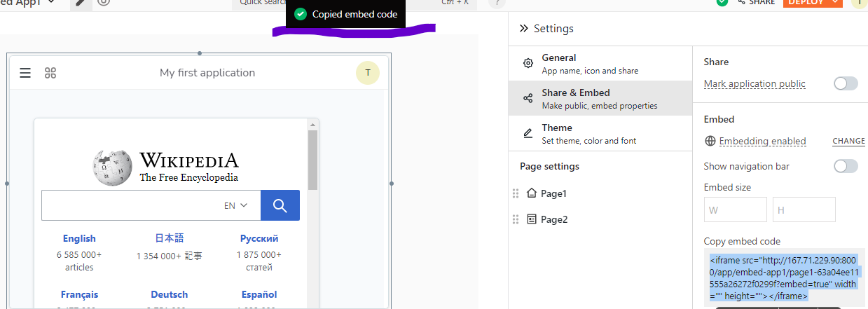The height and width of the screenshot is (309, 868).
Task: Click the Copy embed code label
Action: pos(742,241)
